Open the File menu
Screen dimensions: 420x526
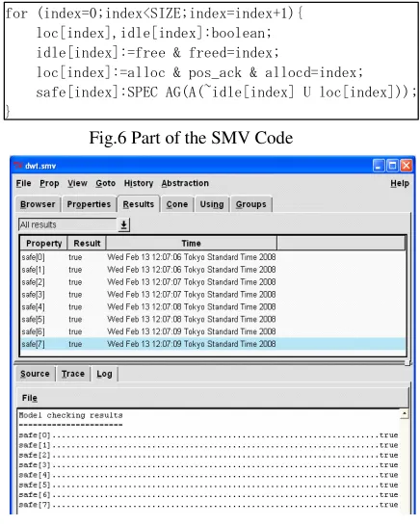(23, 183)
